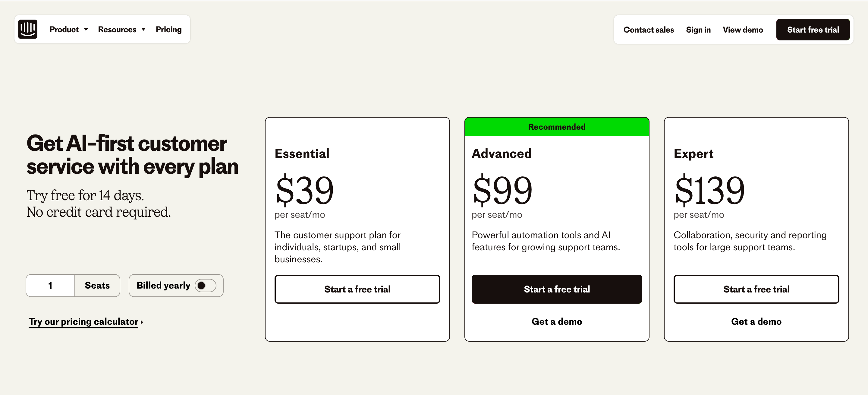Open the Try our pricing calculator link

coord(83,321)
